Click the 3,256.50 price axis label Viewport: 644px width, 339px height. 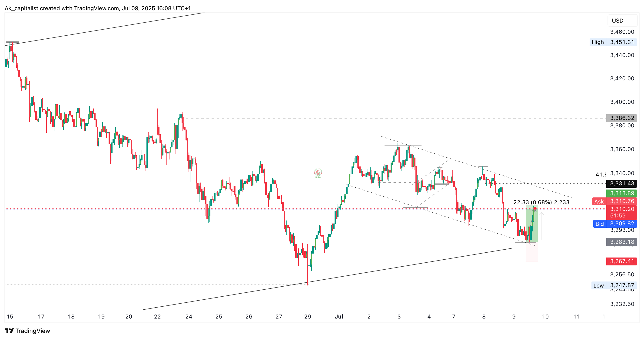(622, 275)
